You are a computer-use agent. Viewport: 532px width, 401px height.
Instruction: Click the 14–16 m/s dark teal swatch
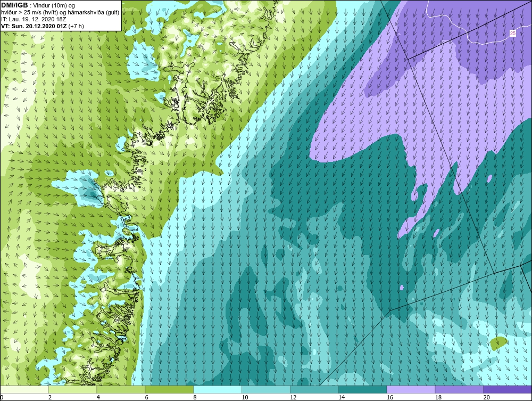(x=362, y=389)
